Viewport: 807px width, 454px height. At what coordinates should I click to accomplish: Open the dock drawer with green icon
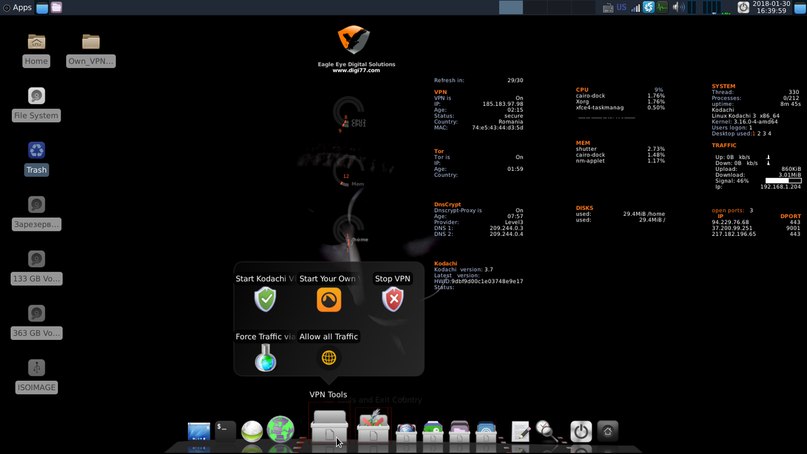(x=433, y=431)
